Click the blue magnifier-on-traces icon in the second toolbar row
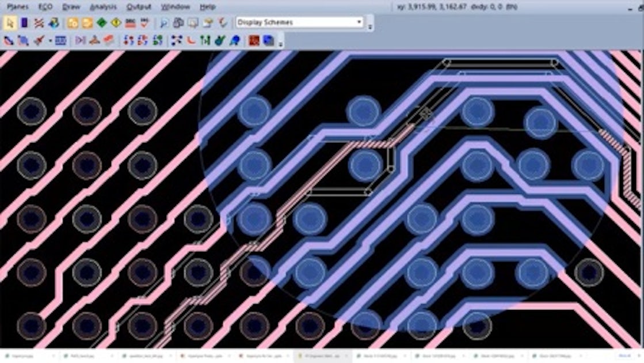 click(24, 40)
